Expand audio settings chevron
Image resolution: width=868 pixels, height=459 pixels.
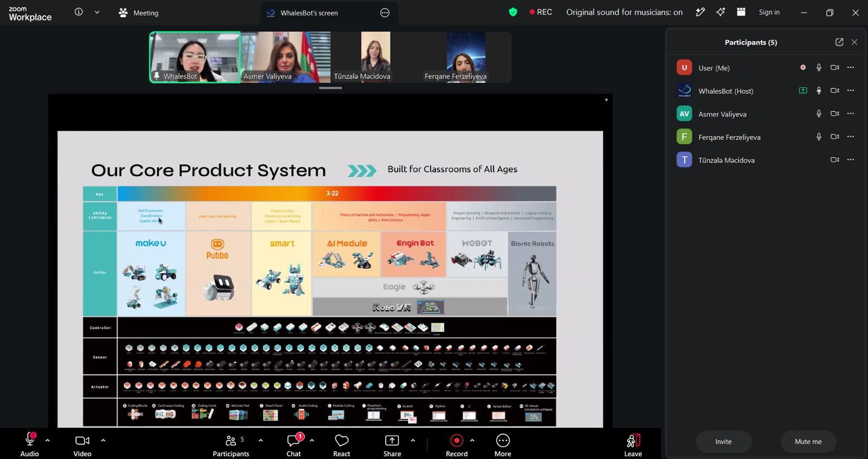(x=48, y=441)
